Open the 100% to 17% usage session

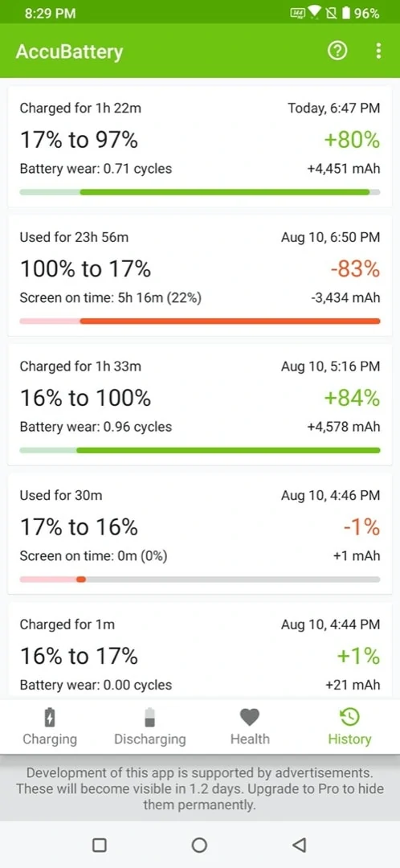[200, 275]
